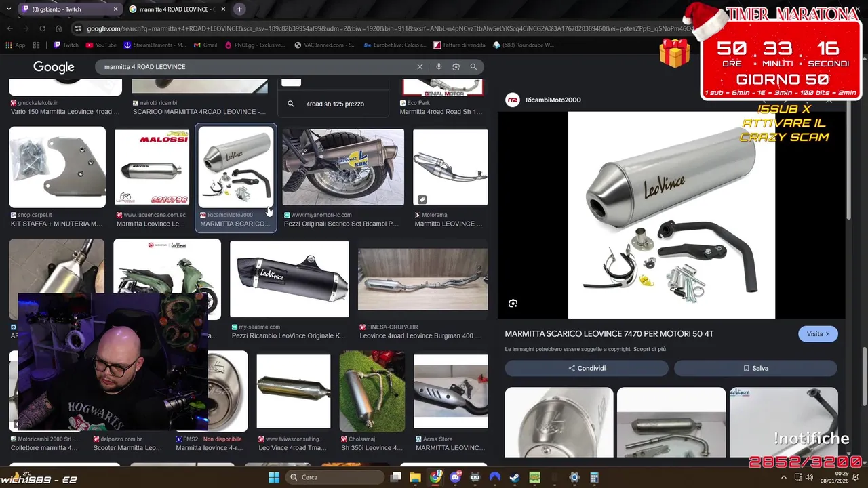
Task: Open the Scopri di più link
Action: pyautogui.click(x=650, y=349)
